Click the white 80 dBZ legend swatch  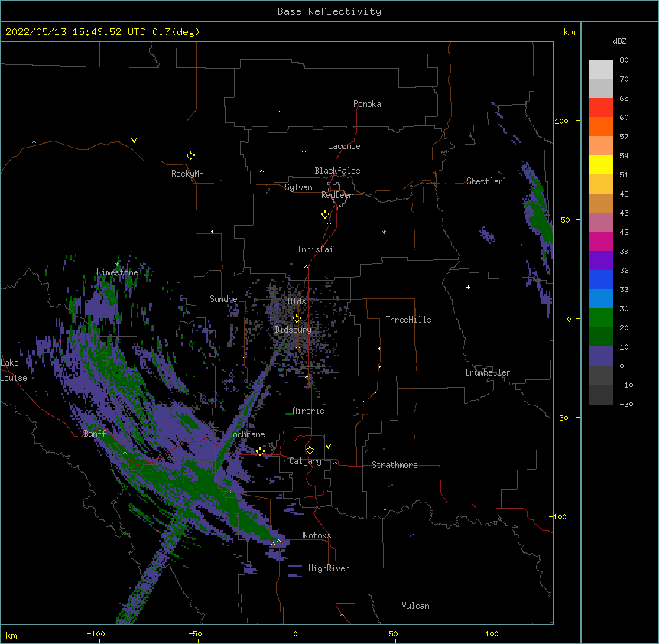click(x=601, y=69)
